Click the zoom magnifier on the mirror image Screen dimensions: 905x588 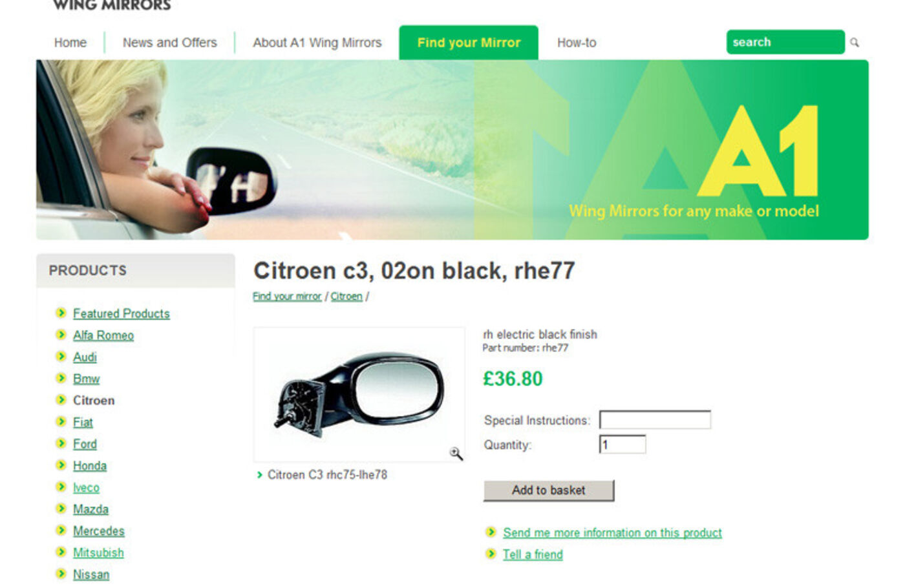(456, 454)
